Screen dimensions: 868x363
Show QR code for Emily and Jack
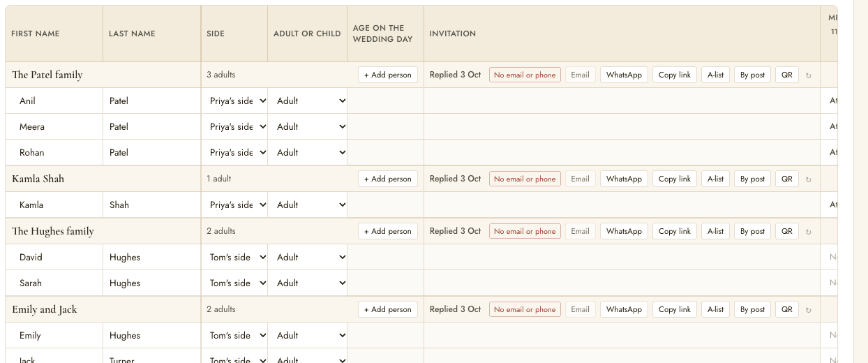point(787,309)
